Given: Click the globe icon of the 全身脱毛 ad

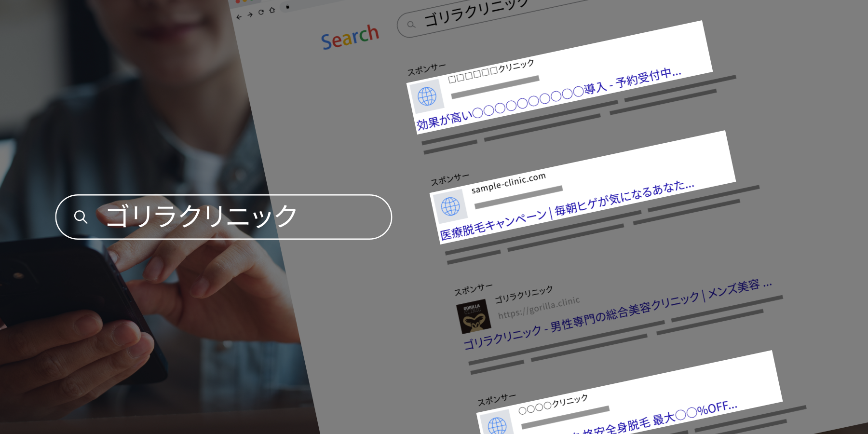Looking at the screenshot, I should (497, 425).
